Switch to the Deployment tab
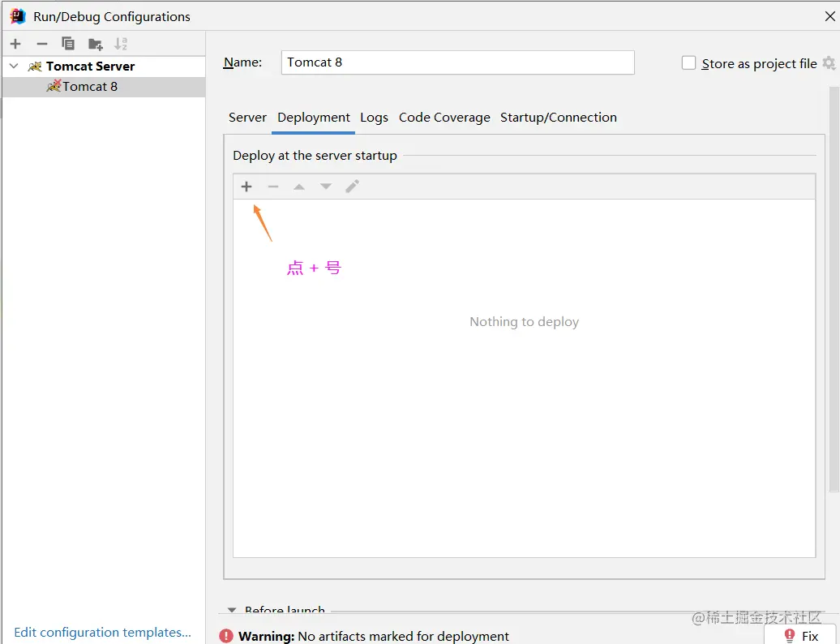Viewport: 840px width, 644px height. 314,118
